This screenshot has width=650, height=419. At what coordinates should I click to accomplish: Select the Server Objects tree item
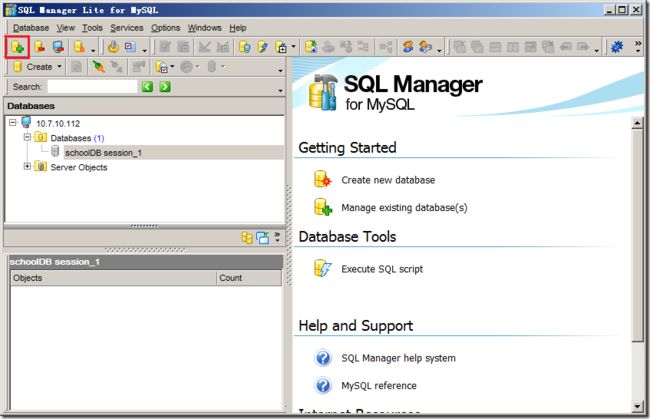[79, 167]
